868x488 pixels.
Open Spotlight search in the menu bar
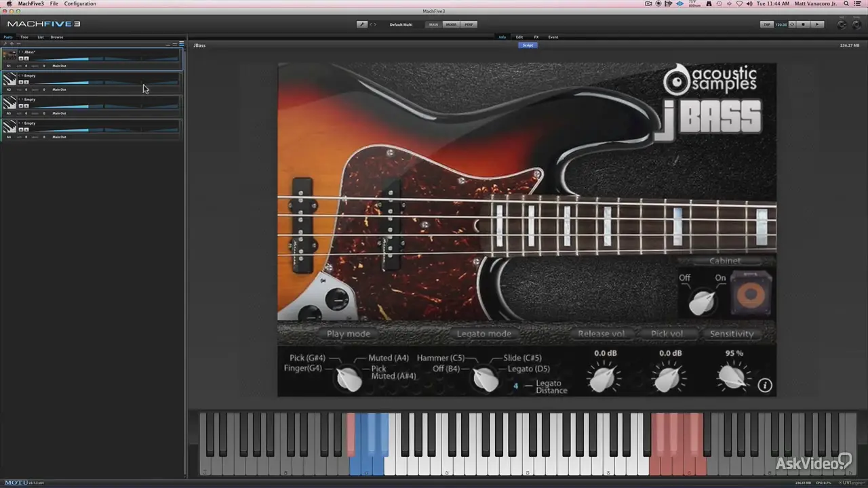(x=846, y=3)
